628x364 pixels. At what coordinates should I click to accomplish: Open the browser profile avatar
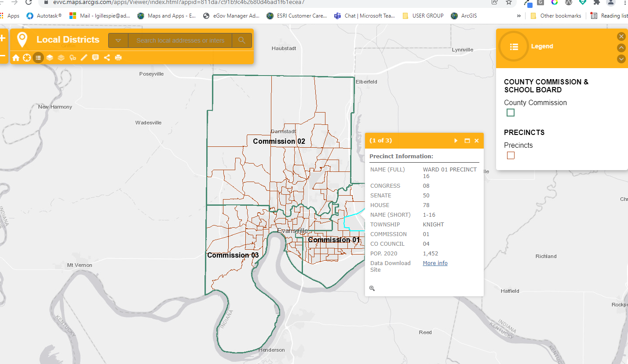pos(610,2)
